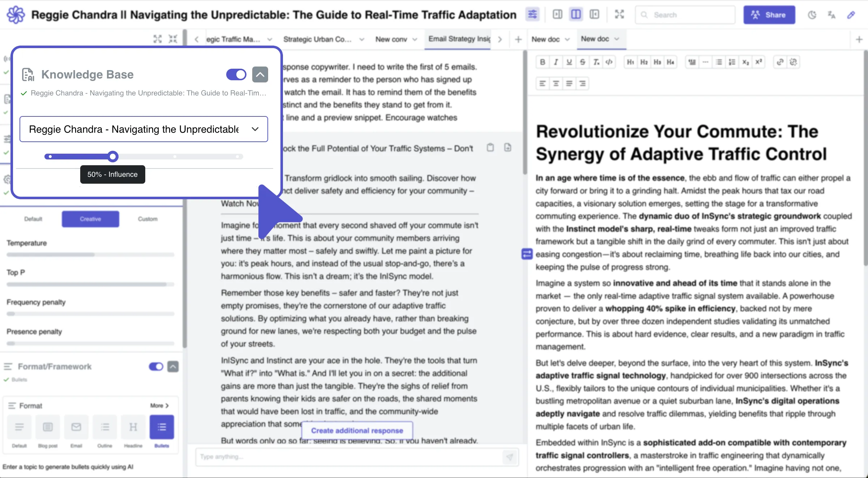Image resolution: width=868 pixels, height=478 pixels.
Task: Open the Reggie Chandra knowledge base dropdown
Action: pos(143,129)
